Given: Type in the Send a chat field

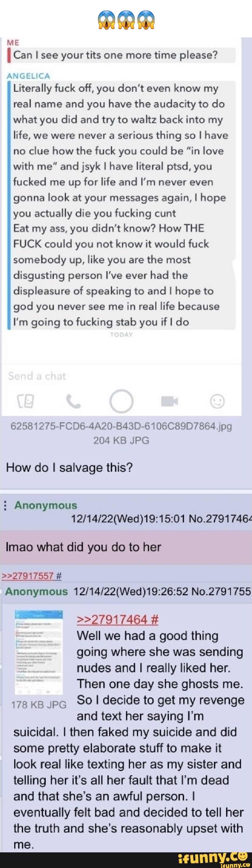Looking at the screenshot, I should (x=121, y=376).
